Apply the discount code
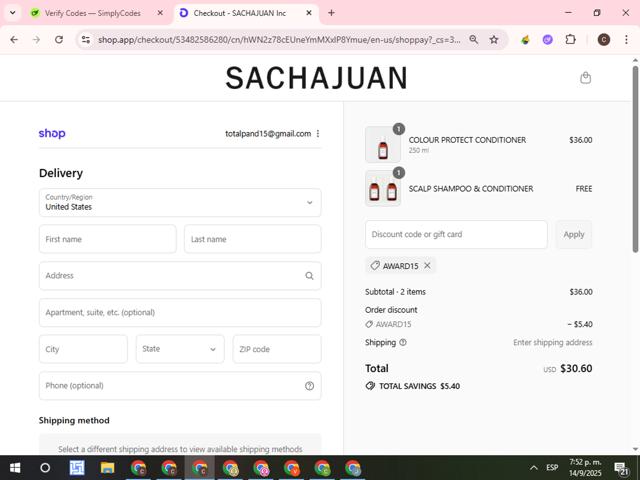This screenshot has width=640, height=480. pyautogui.click(x=574, y=235)
